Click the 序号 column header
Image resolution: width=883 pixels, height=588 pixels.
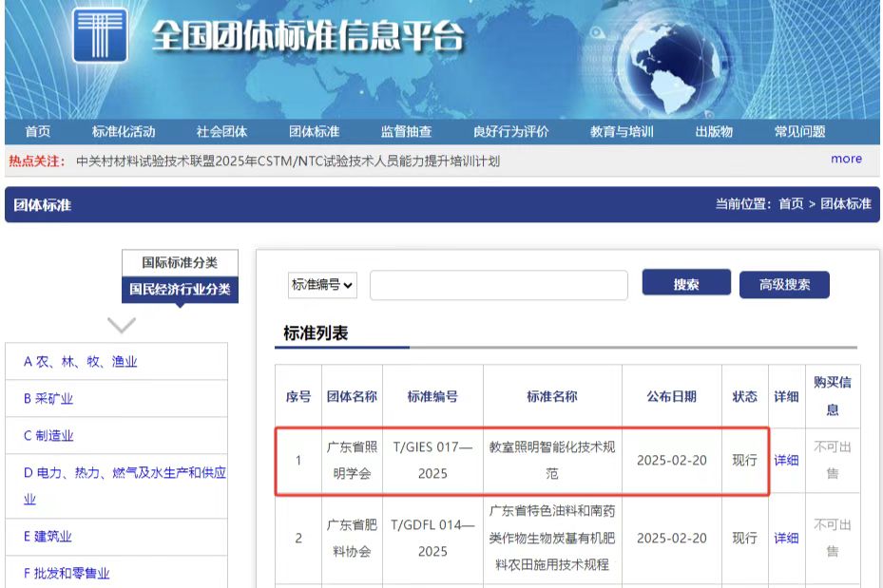(x=298, y=396)
